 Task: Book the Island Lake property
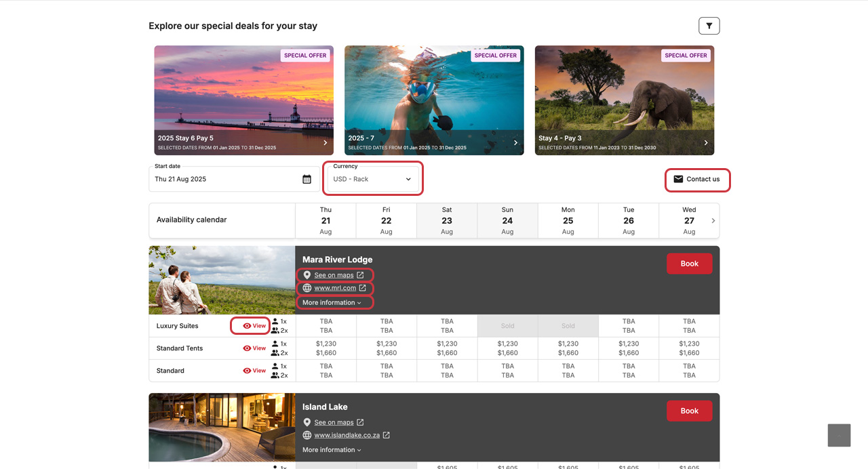(x=689, y=411)
